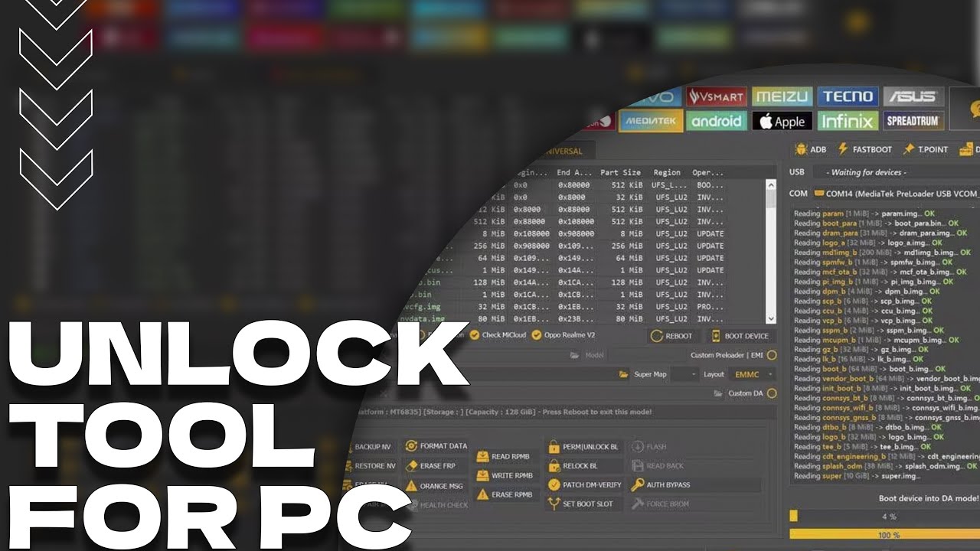Click PERM|UNLOCK BL padlock action
Image resolution: width=980 pixels, height=551 pixels.
(x=583, y=446)
